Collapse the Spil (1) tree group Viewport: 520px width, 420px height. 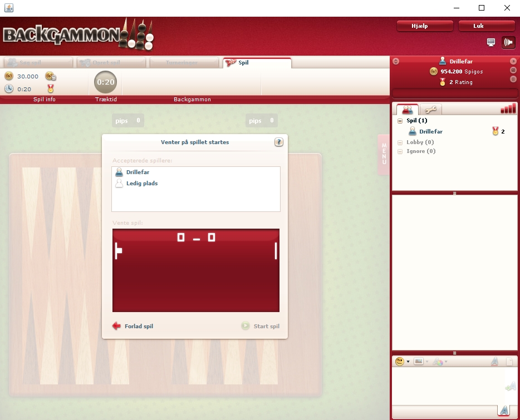tap(400, 121)
